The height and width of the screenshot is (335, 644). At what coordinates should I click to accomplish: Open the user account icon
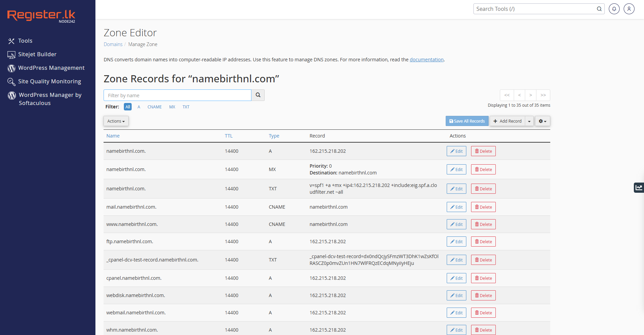629,8
